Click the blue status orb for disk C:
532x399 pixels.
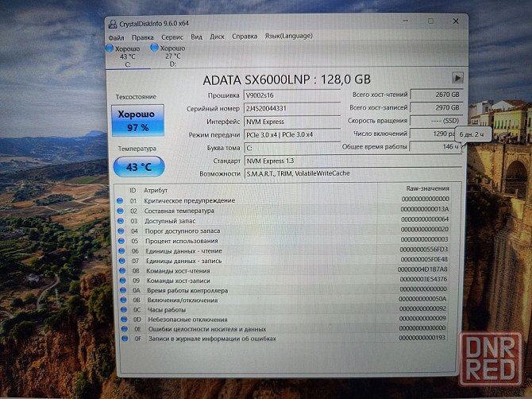pos(110,48)
